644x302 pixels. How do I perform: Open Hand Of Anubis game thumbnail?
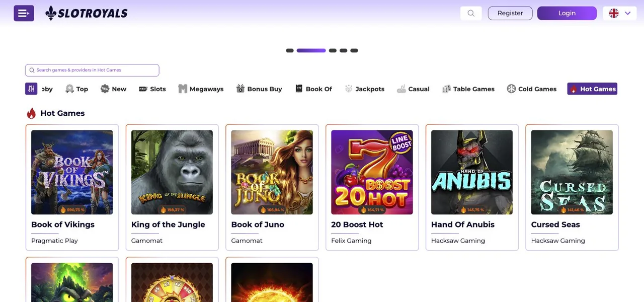click(472, 172)
